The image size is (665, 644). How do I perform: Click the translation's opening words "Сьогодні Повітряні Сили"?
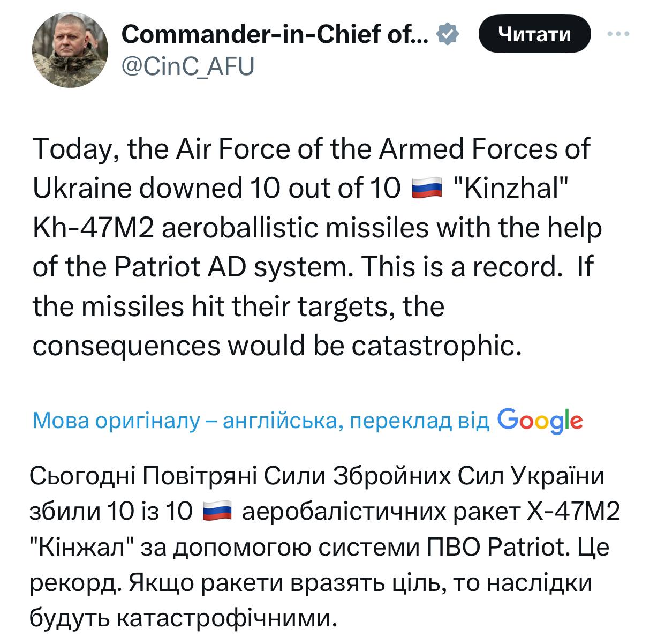pos(177,476)
